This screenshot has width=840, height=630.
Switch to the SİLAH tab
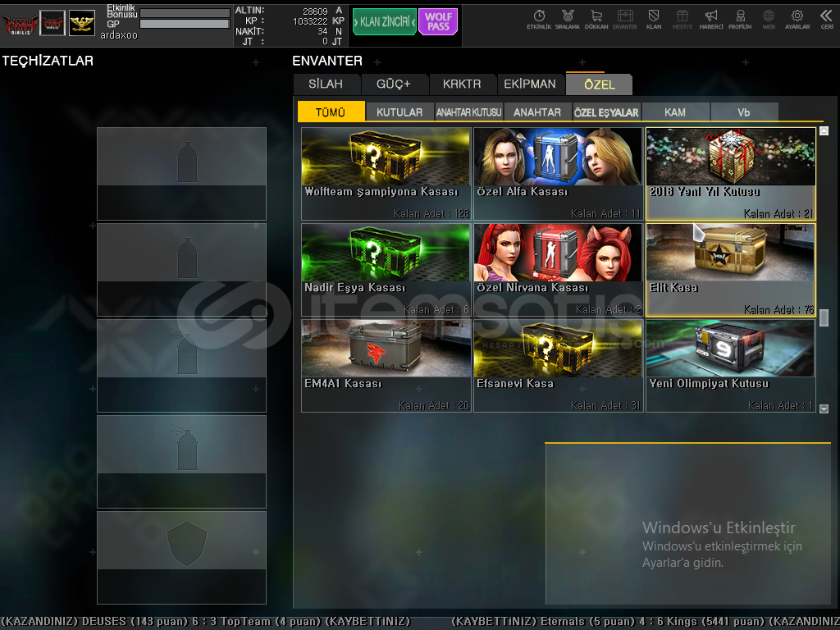(326, 84)
